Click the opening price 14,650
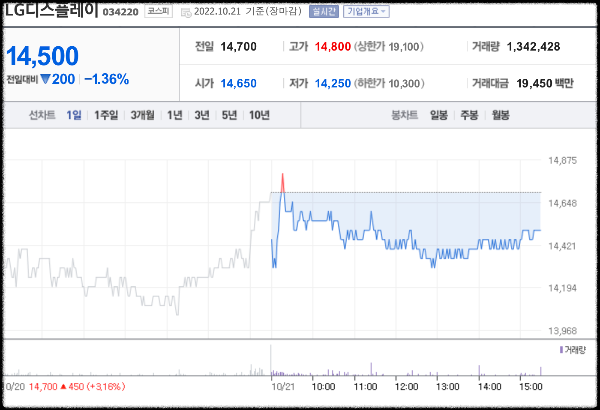 coord(238,83)
